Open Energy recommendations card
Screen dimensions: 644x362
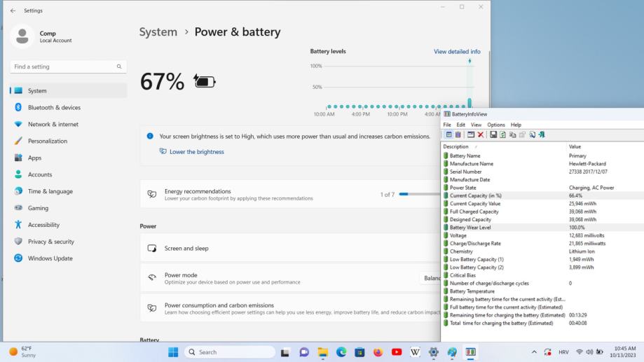290,195
